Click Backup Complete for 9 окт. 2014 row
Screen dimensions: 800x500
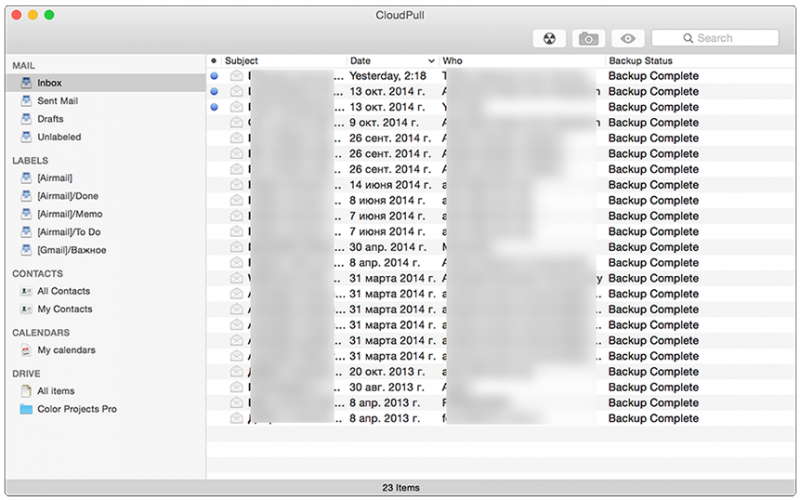[x=653, y=123]
